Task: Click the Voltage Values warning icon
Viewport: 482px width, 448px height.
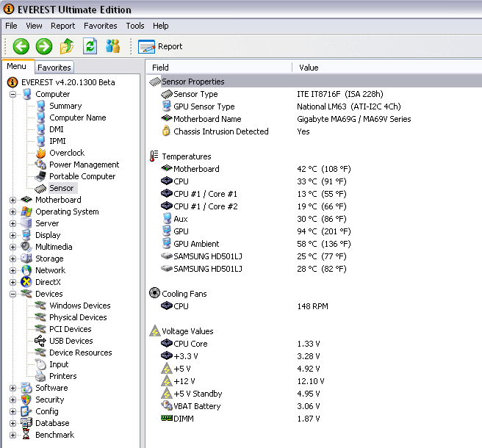Action: 154,331
